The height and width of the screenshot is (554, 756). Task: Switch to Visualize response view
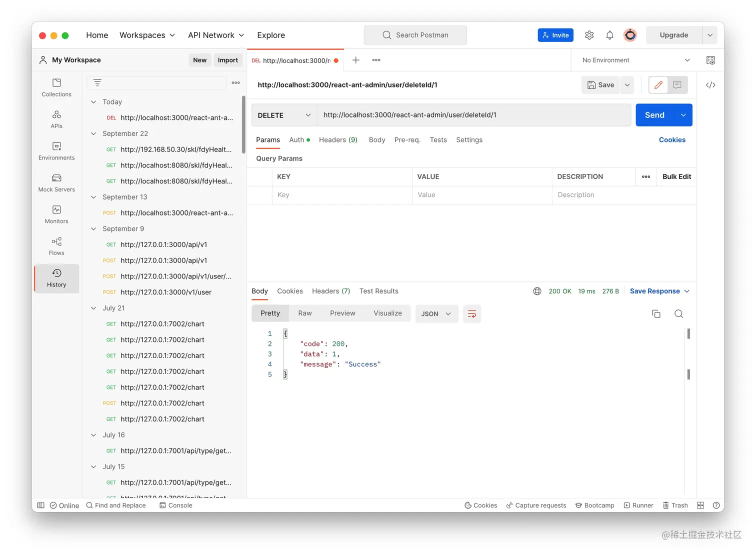(387, 313)
